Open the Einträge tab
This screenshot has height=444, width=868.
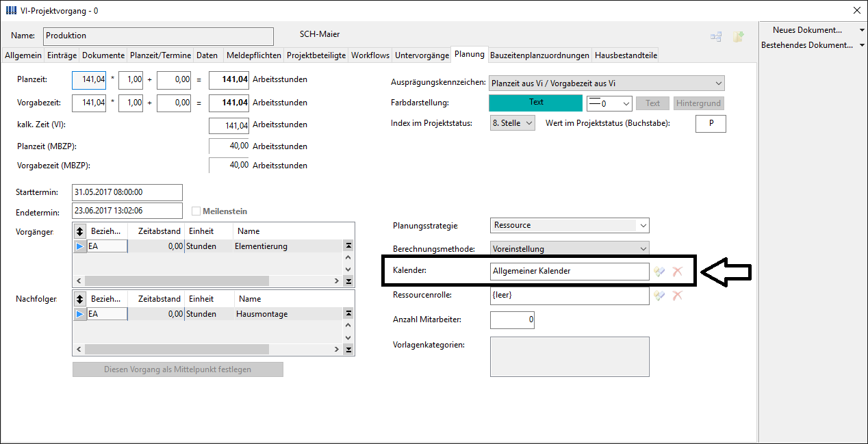coord(62,55)
